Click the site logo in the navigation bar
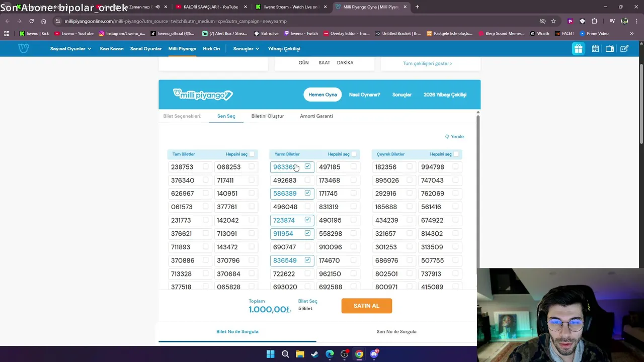 pyautogui.click(x=23, y=48)
